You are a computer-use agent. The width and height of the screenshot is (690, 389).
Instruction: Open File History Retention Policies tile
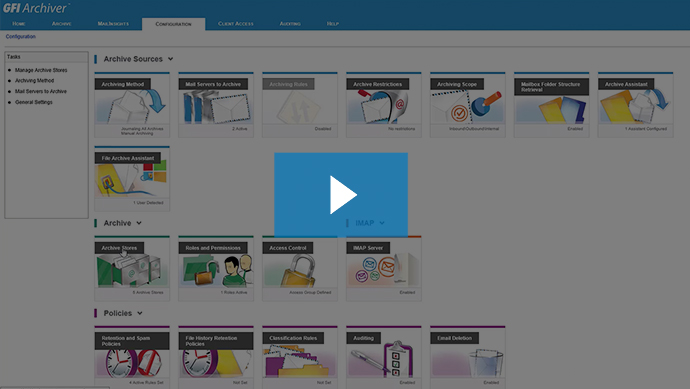coord(216,357)
